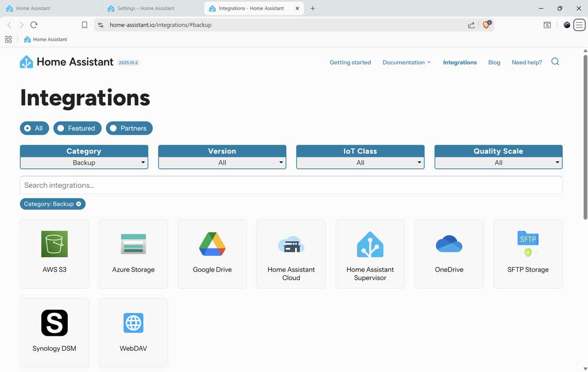This screenshot has height=372, width=588.
Task: Expand the Documentation menu
Action: [407, 62]
